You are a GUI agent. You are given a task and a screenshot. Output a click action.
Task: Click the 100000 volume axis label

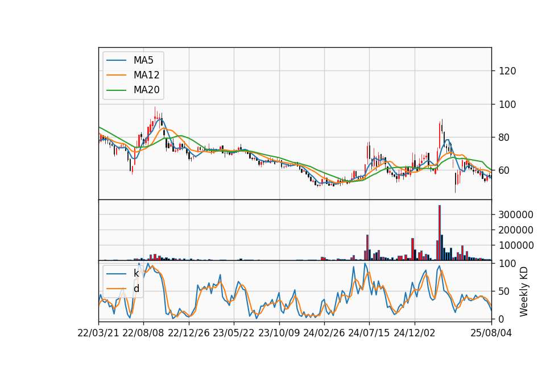pyautogui.click(x=516, y=245)
